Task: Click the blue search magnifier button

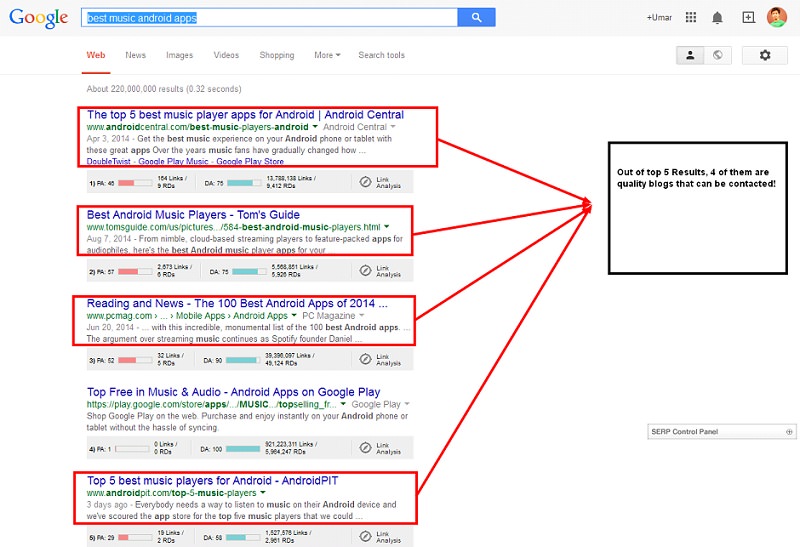Action: pos(477,17)
